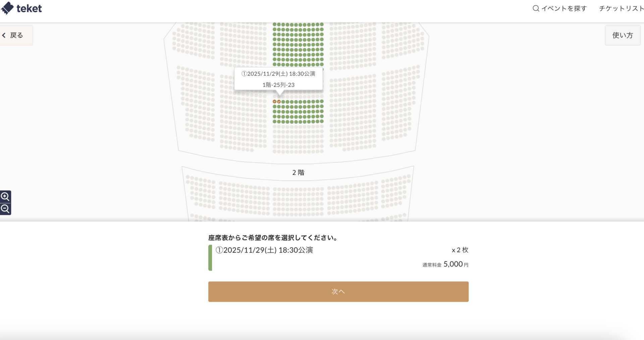Screen dimensions: 644x340
Task: Proceed with the 次へ button
Action: 338,291
